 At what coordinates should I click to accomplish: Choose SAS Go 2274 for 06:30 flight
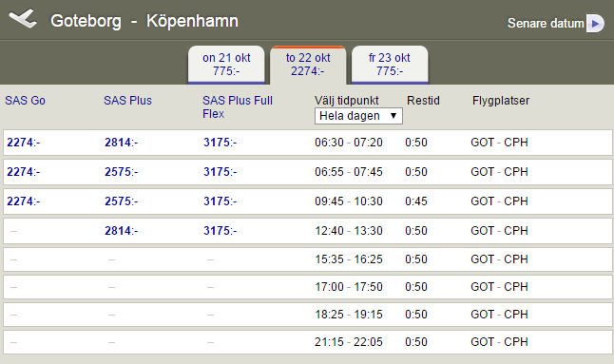click(x=24, y=143)
